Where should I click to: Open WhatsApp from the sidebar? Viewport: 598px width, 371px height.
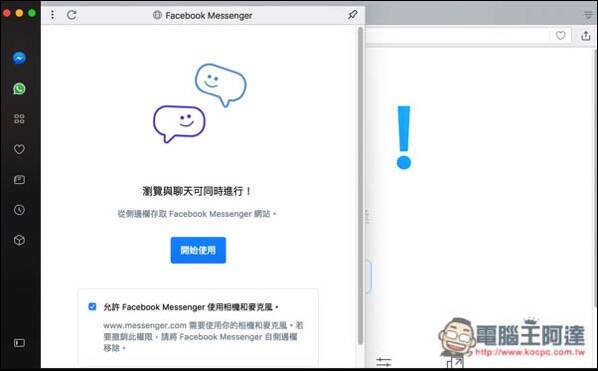click(x=19, y=88)
